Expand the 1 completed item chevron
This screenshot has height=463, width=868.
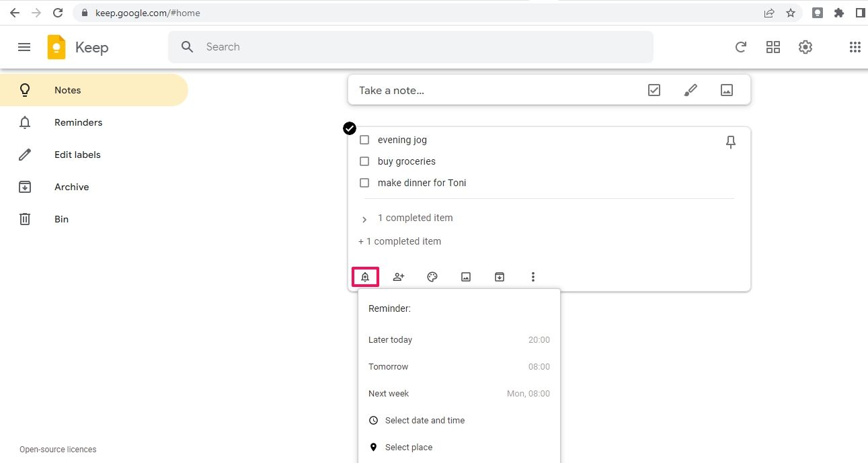pyautogui.click(x=364, y=219)
